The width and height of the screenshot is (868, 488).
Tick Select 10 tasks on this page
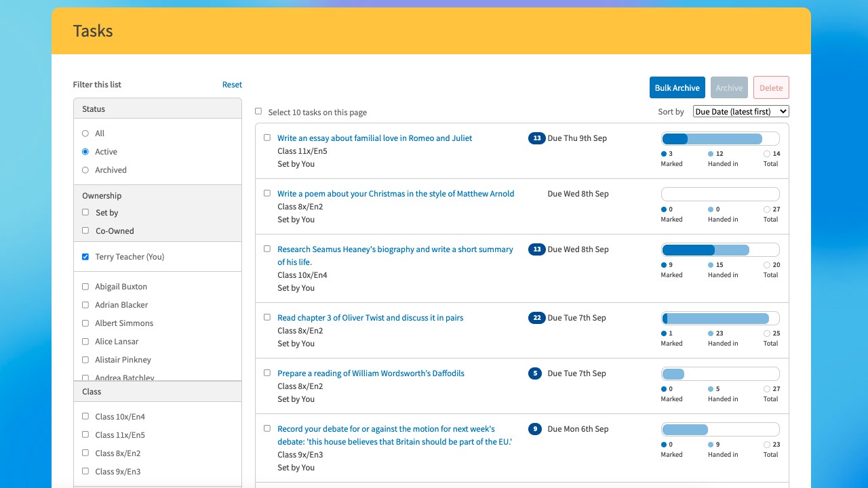(258, 112)
